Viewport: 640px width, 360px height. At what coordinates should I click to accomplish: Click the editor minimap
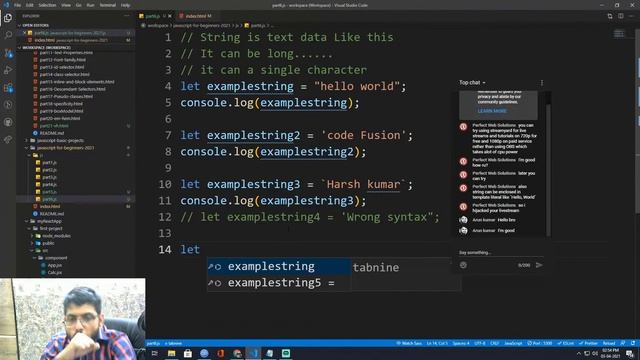(619, 34)
